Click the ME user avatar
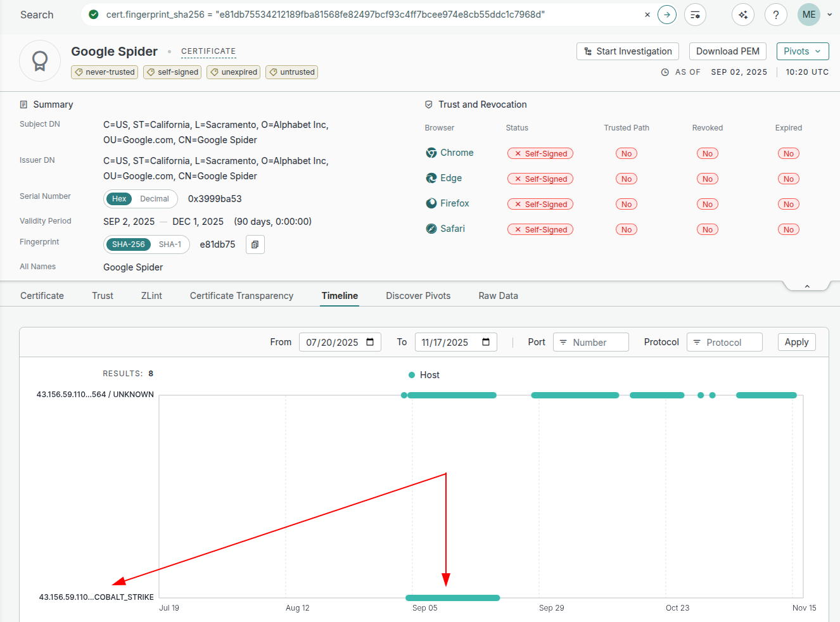Screen dimensions: 840x622 pyautogui.click(x=808, y=15)
